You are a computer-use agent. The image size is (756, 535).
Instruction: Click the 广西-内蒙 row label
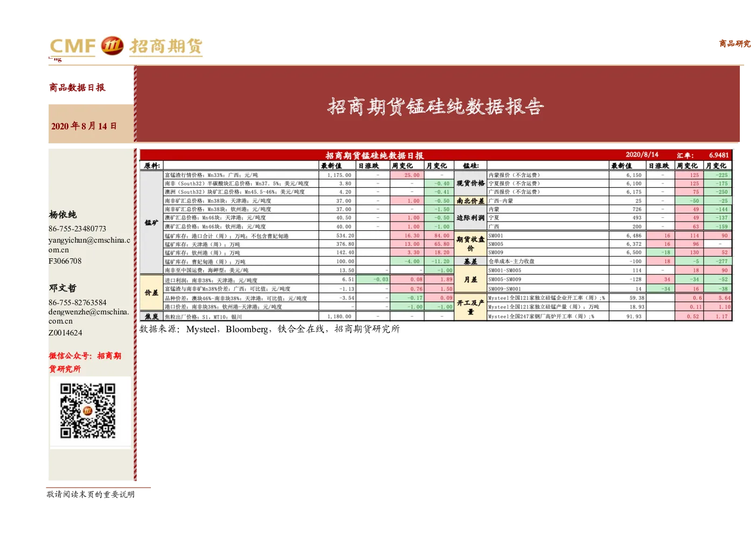click(x=501, y=201)
